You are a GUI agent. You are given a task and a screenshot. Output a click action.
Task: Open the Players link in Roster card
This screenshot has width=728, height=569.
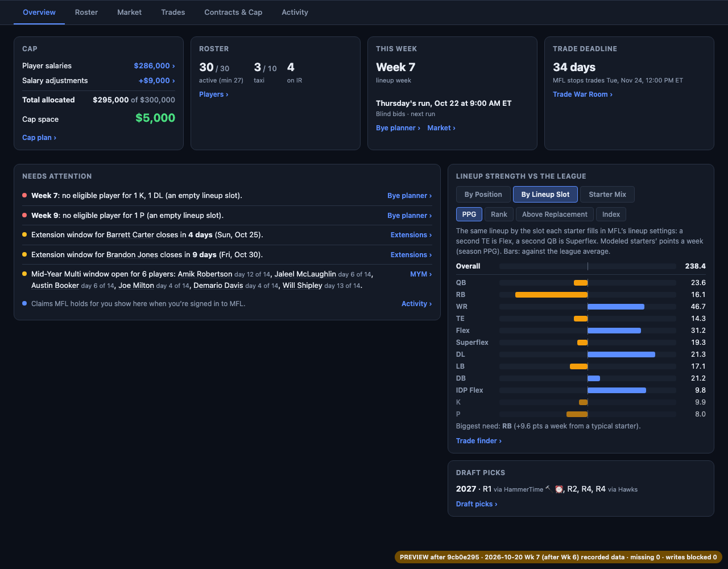[x=214, y=94]
